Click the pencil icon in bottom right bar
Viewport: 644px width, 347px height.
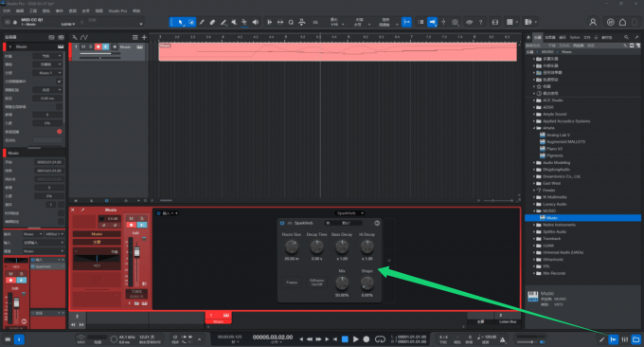pos(601,339)
